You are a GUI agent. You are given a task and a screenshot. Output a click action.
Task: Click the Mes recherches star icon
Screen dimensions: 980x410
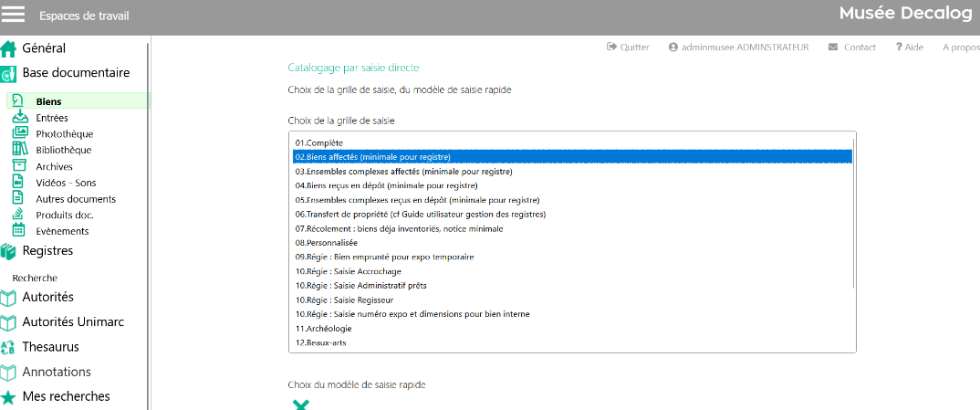coord(9,397)
